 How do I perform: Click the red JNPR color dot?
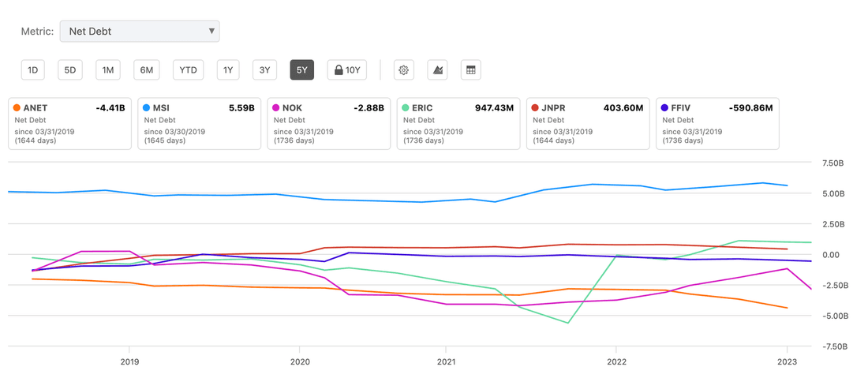pos(535,108)
